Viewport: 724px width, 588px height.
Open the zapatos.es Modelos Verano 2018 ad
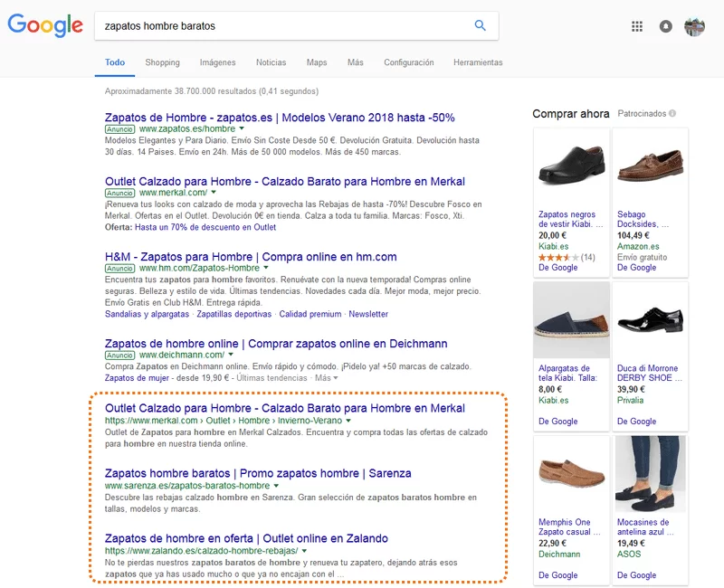click(280, 118)
